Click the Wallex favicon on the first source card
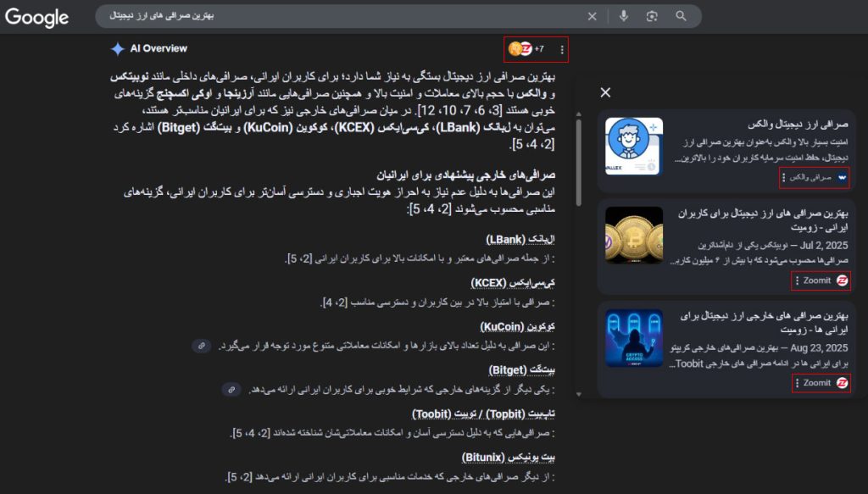Viewport: 868px width, 494px height. click(x=842, y=178)
